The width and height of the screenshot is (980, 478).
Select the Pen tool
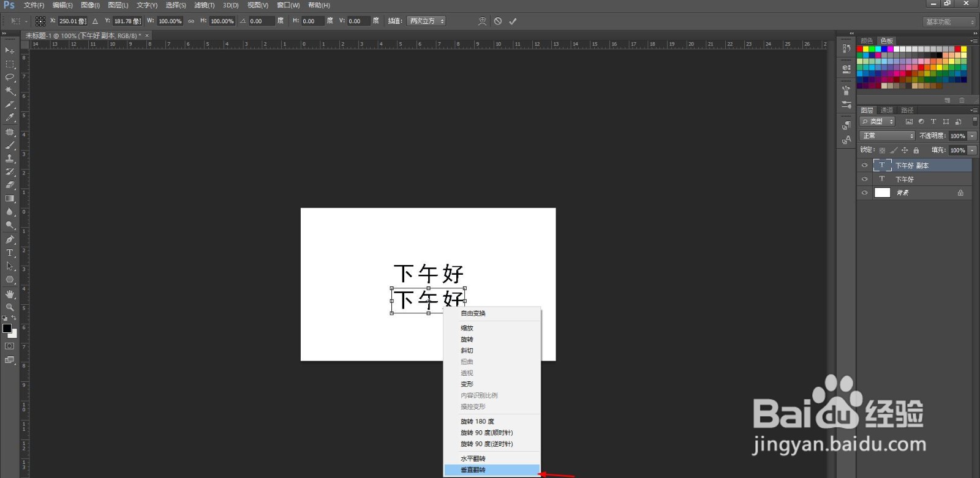coord(10,239)
